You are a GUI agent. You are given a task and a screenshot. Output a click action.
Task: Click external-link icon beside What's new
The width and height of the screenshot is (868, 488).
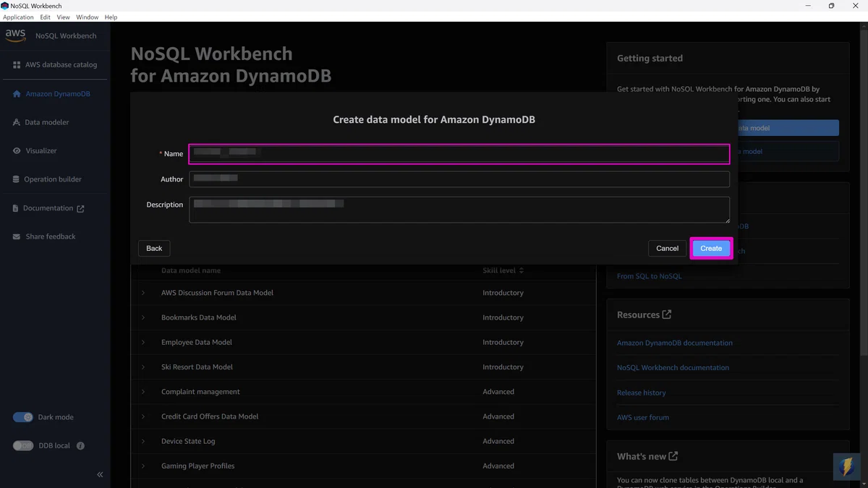[x=673, y=456]
